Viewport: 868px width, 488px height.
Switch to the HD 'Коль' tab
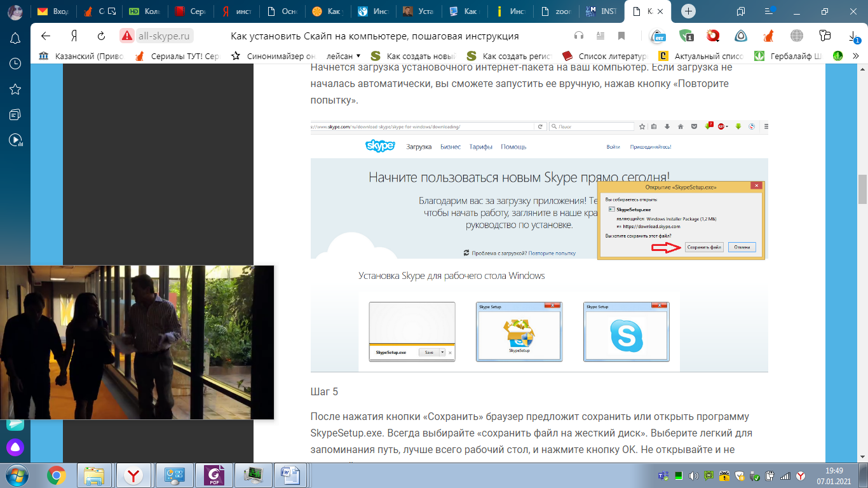coord(145,11)
